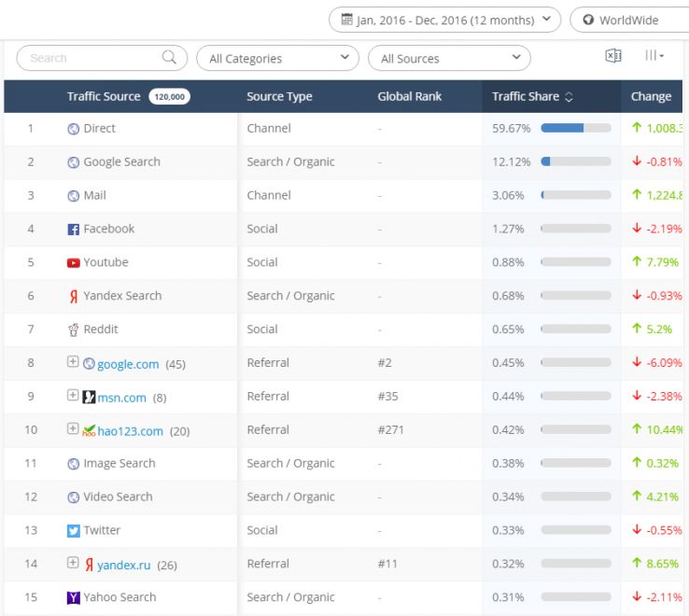Expand the google.com referral row

click(x=73, y=362)
